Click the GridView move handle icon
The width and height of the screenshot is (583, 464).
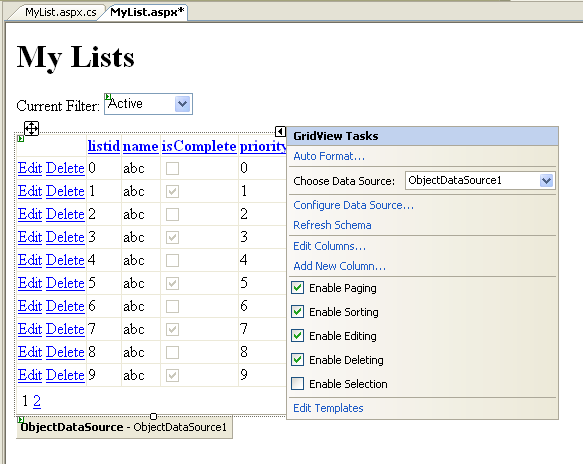coord(31,129)
